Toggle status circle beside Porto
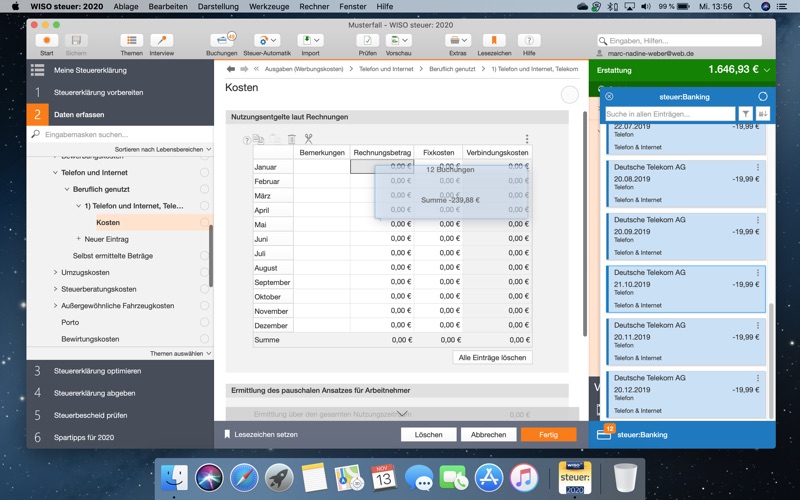Viewport: 800px width, 500px height. [205, 322]
